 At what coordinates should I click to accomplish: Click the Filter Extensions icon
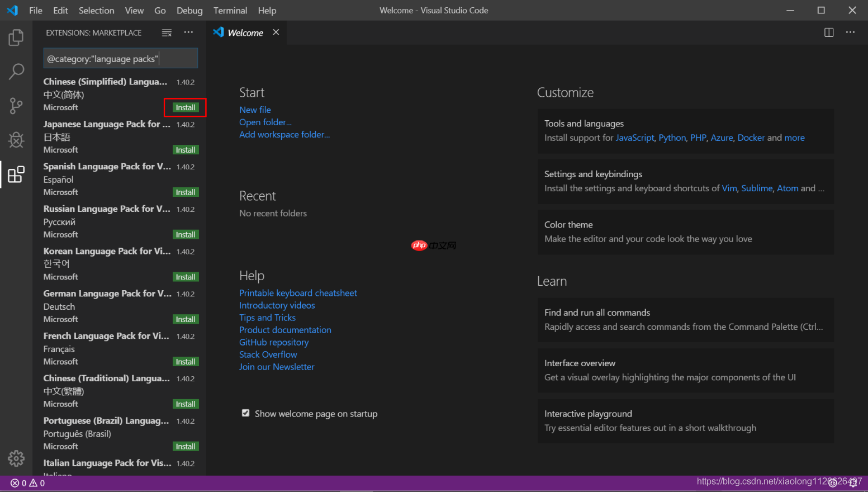(167, 32)
